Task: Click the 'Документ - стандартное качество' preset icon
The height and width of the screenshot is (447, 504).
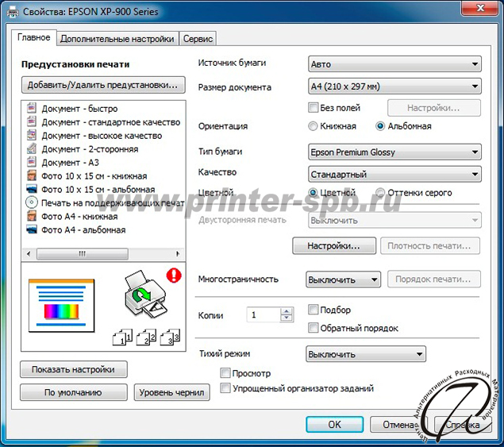Action: pos(31,121)
